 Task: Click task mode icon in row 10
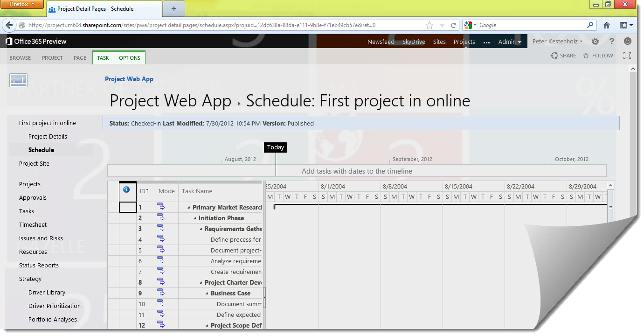click(x=161, y=303)
